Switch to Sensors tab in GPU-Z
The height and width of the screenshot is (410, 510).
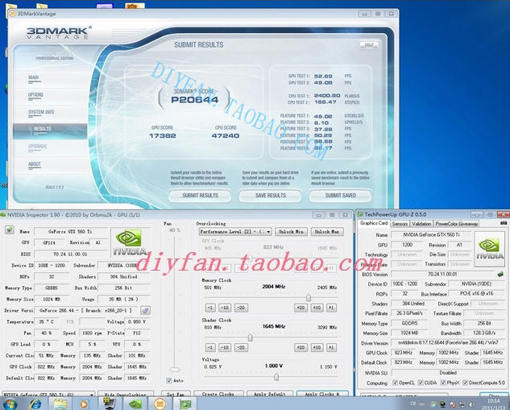click(400, 224)
